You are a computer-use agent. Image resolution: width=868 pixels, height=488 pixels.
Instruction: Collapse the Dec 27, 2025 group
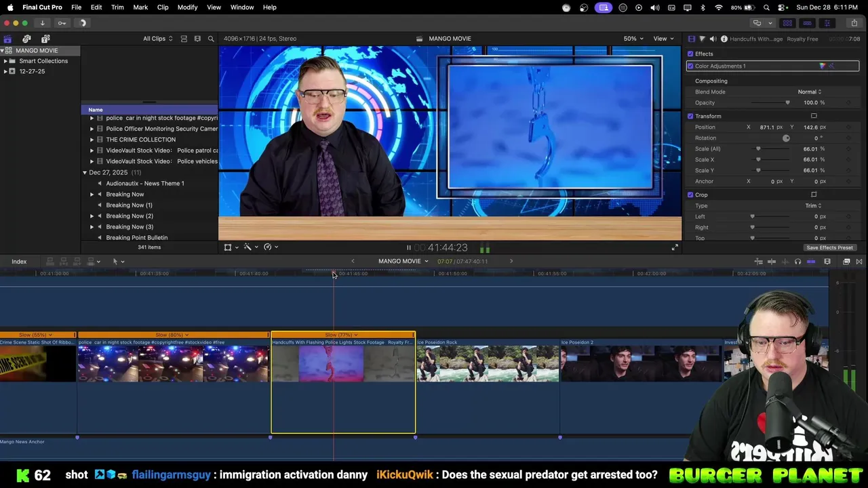pos(85,173)
